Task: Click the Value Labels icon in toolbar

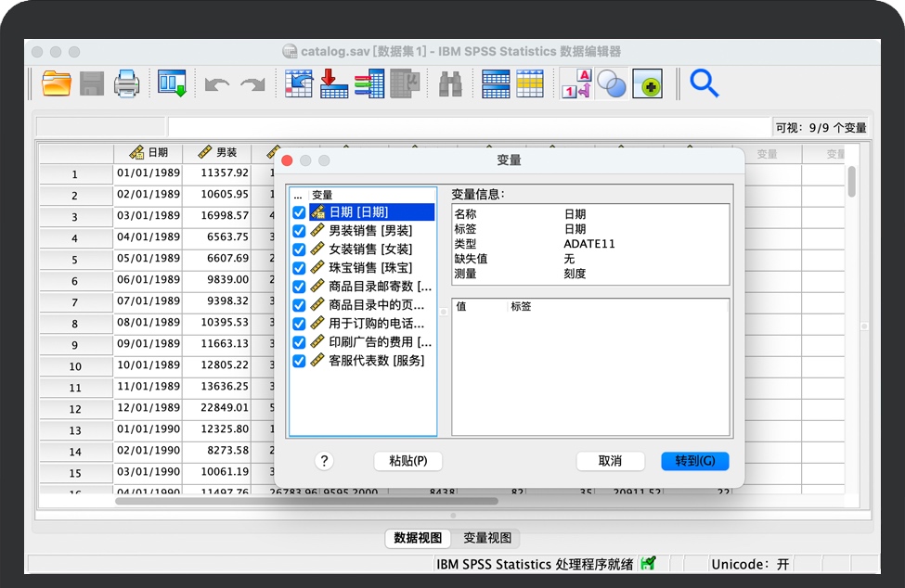Action: pyautogui.click(x=576, y=84)
